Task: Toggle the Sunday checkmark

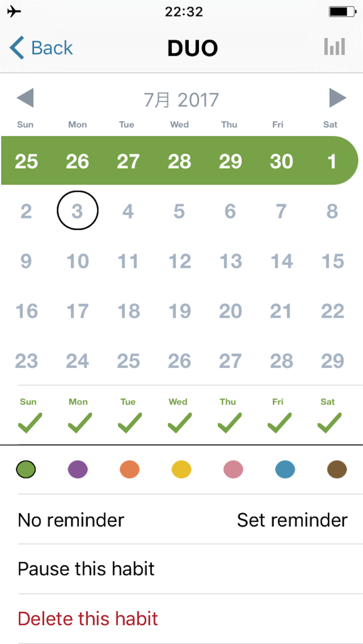Action: [x=30, y=423]
